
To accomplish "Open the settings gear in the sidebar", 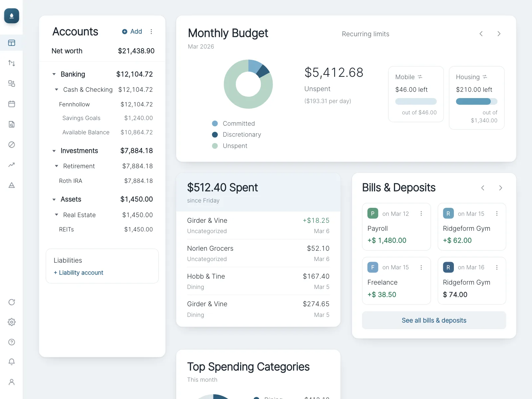I will [12, 322].
